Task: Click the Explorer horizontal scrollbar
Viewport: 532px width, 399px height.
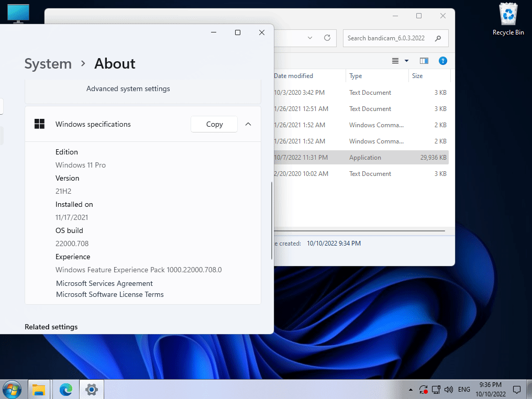Action: (360, 231)
